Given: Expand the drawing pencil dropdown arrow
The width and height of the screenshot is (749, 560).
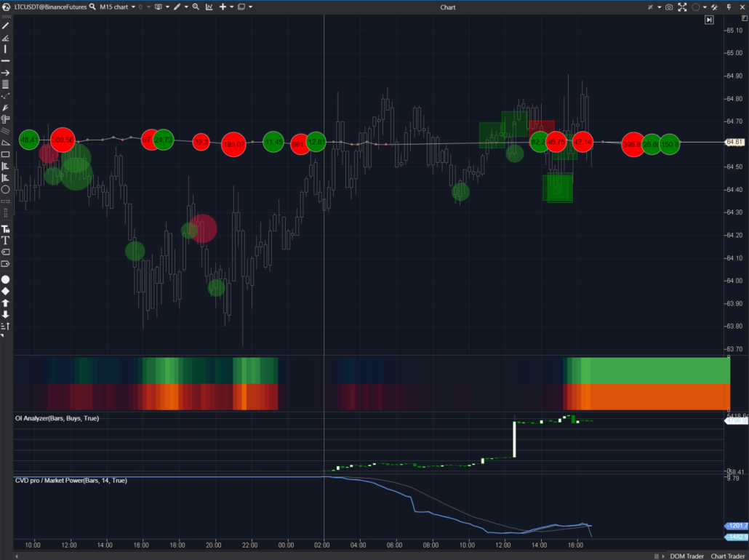Looking at the screenshot, I should [186, 7].
